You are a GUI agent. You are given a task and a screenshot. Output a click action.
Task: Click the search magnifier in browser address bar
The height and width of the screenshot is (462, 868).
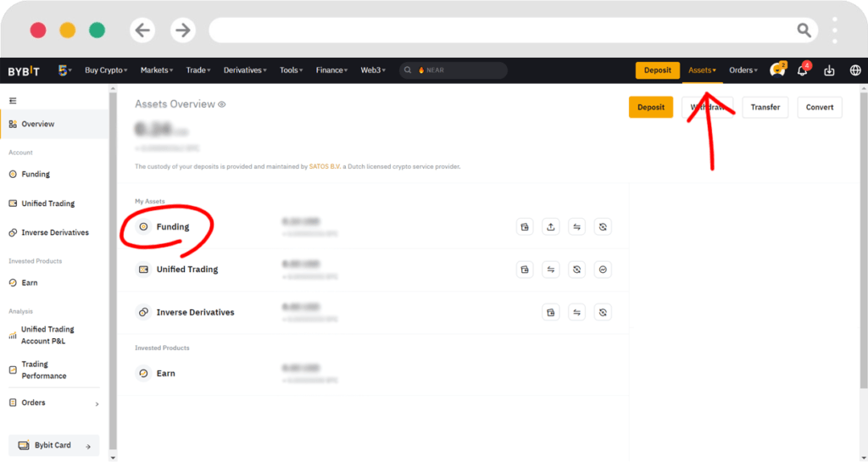[x=804, y=30]
